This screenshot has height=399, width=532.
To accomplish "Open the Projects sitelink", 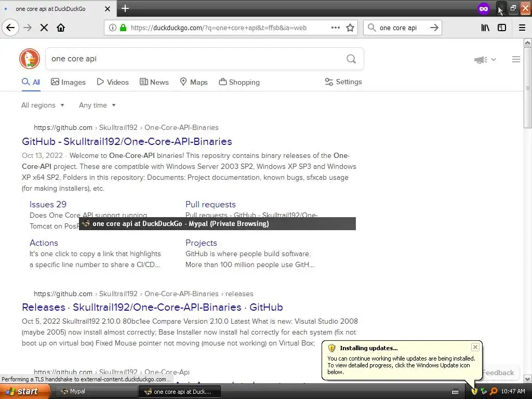I will point(201,243).
